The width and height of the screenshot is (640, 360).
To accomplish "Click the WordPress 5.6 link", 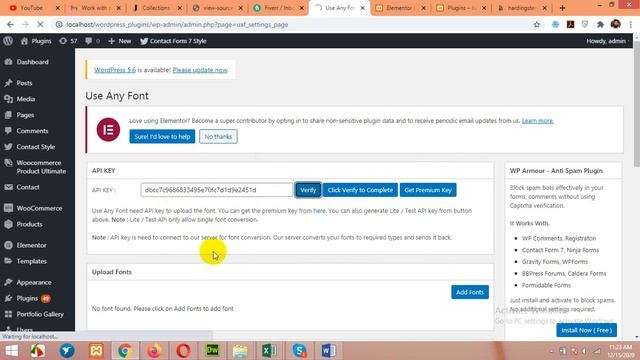I will point(115,70).
